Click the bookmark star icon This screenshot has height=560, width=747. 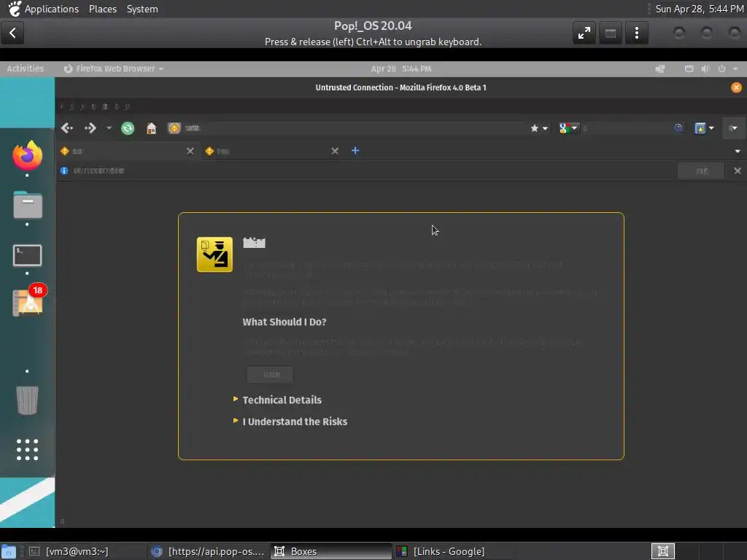click(x=535, y=128)
